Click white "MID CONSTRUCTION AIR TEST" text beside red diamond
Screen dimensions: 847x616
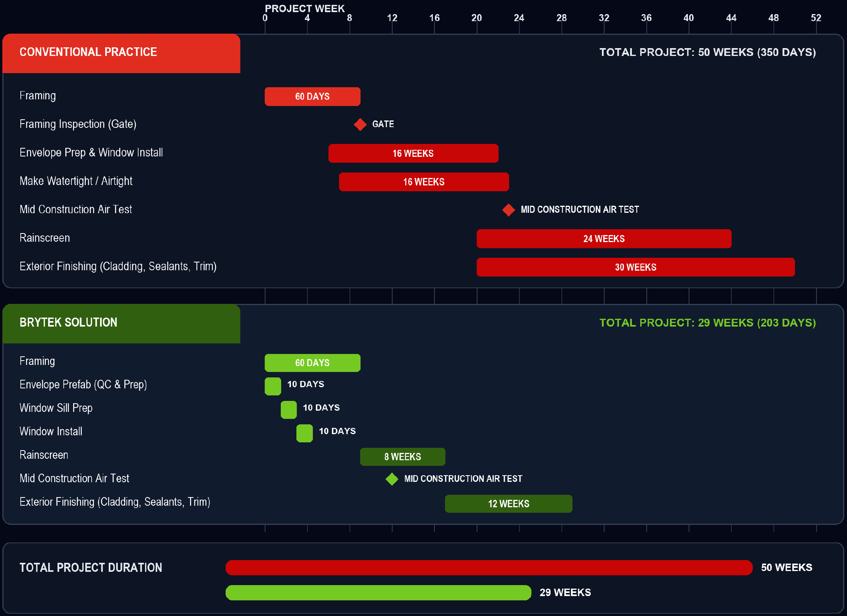tap(580, 210)
